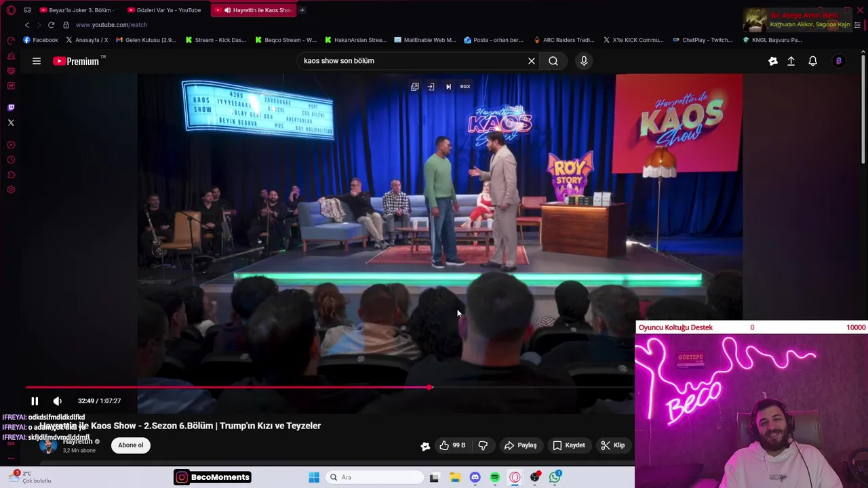
Task: Mute the video with the speaker icon
Action: [x=58, y=401]
